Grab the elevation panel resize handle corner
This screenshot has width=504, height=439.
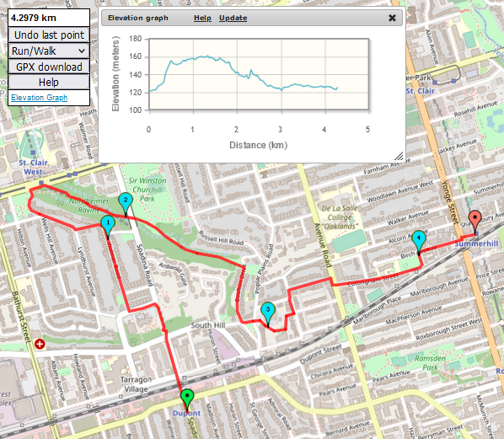coord(399,156)
